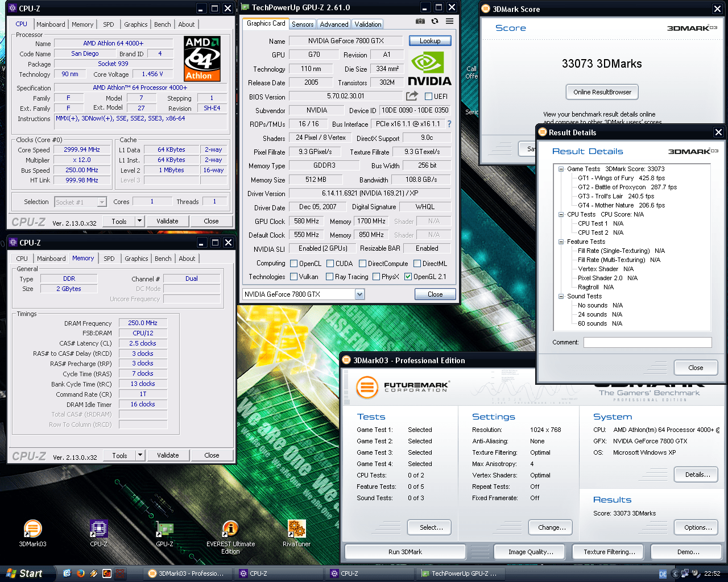Open the Windows Start menu

(x=27, y=573)
